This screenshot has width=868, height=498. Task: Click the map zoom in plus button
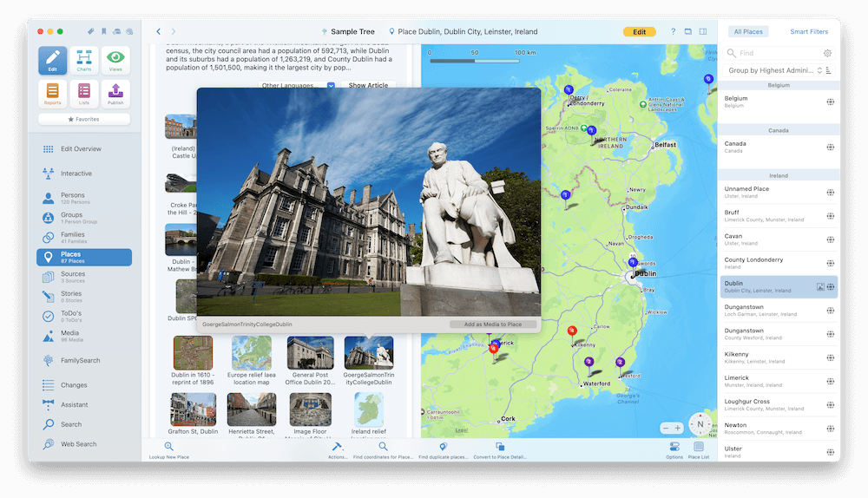pyautogui.click(x=678, y=428)
